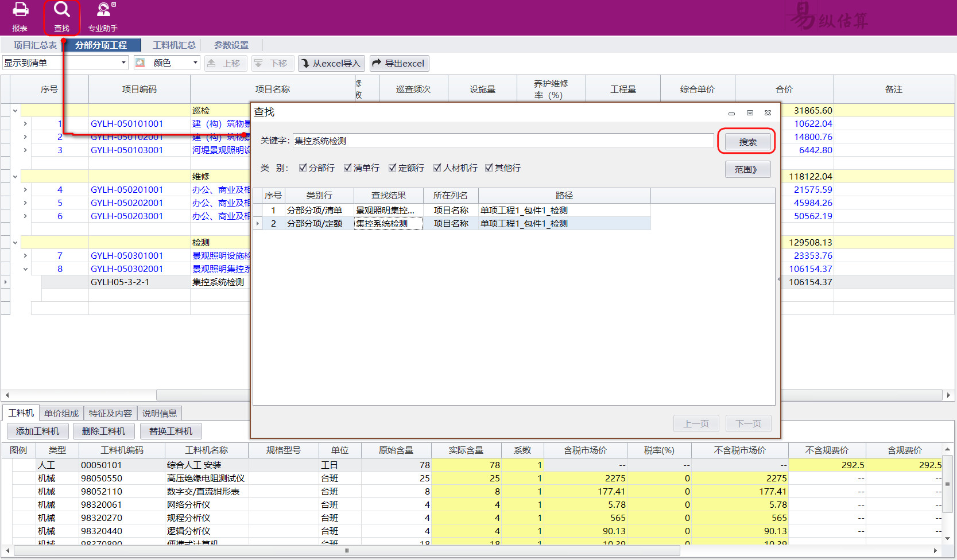
Task: Switch to 项目汇总表 tab
Action: point(35,45)
